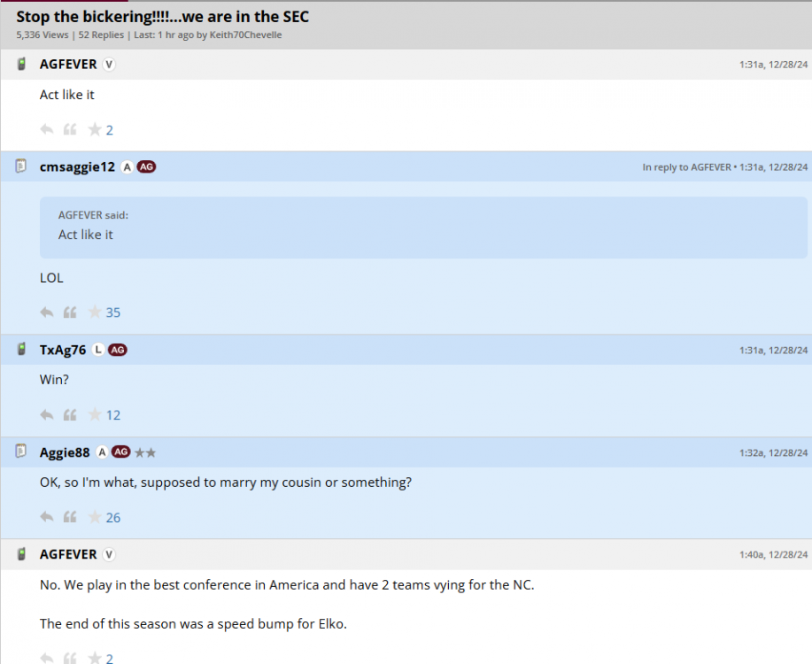Click the "L" badge next to TxAg76

[x=98, y=350]
